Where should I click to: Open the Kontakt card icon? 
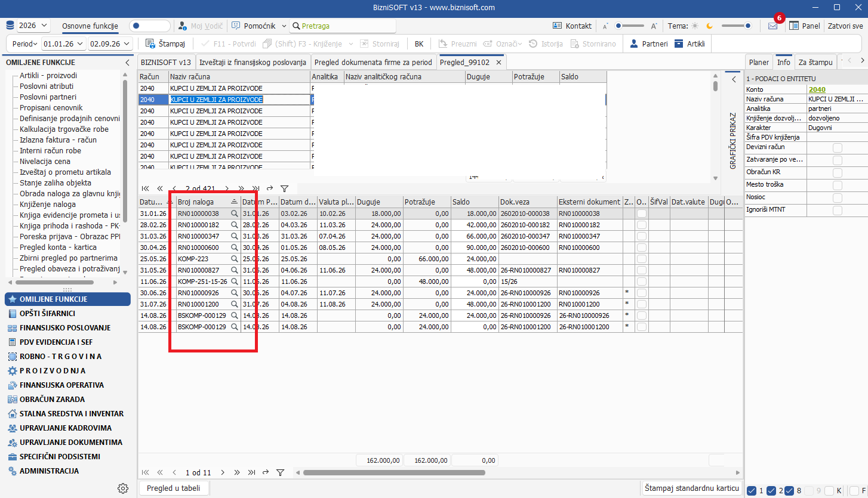tap(558, 26)
